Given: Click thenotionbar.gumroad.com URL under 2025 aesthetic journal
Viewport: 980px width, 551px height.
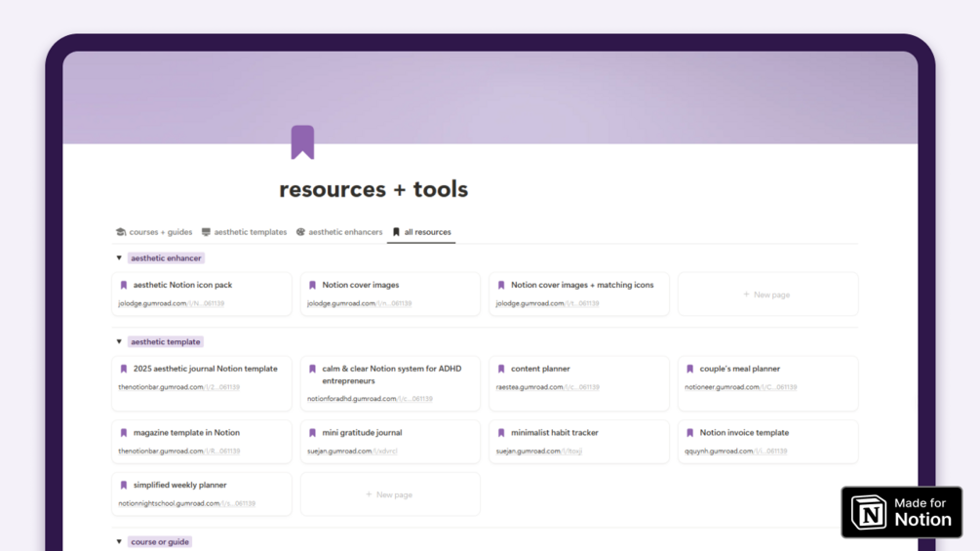Looking at the screenshot, I should [x=178, y=387].
